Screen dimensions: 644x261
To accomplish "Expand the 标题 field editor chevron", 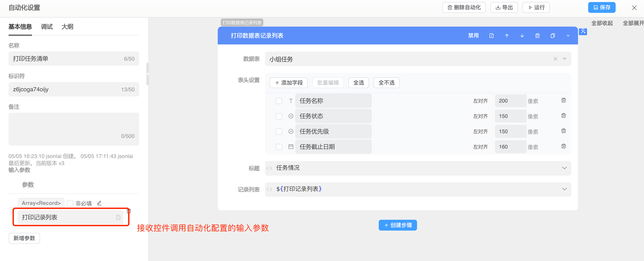I will pyautogui.click(x=565, y=168).
